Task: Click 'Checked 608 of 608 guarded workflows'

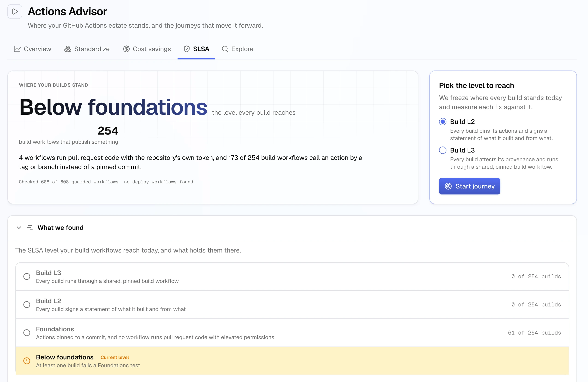Action: pyautogui.click(x=69, y=182)
